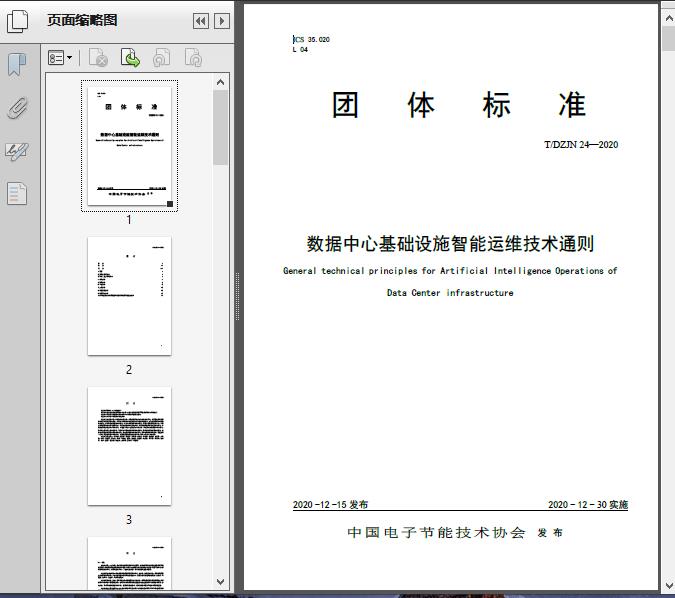This screenshot has height=598, width=675.
Task: Select page 2 thumbnail
Action: (129, 296)
